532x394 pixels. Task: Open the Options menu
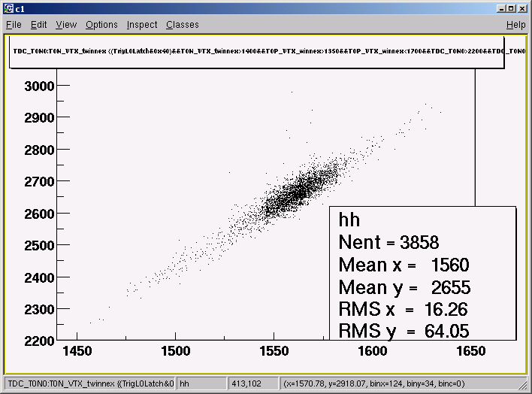tap(101, 25)
